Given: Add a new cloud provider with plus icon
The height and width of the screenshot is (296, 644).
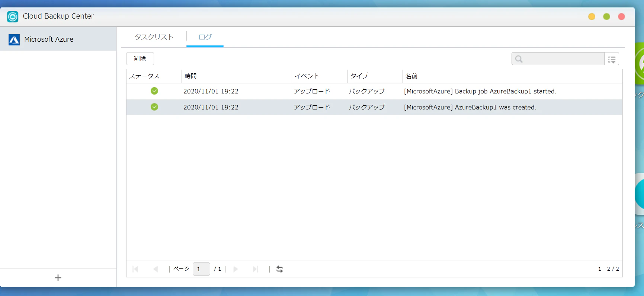Looking at the screenshot, I should click(x=58, y=278).
